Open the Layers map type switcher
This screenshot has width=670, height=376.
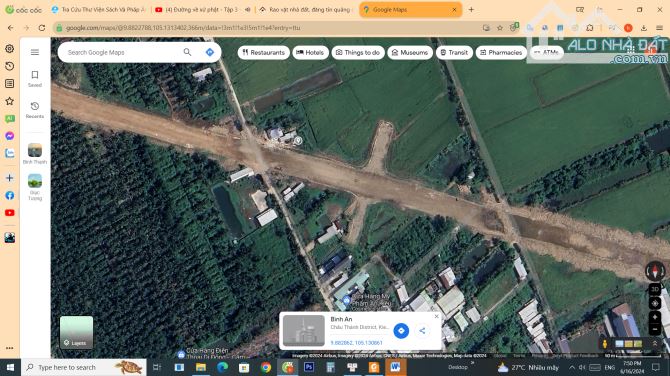pos(76,333)
